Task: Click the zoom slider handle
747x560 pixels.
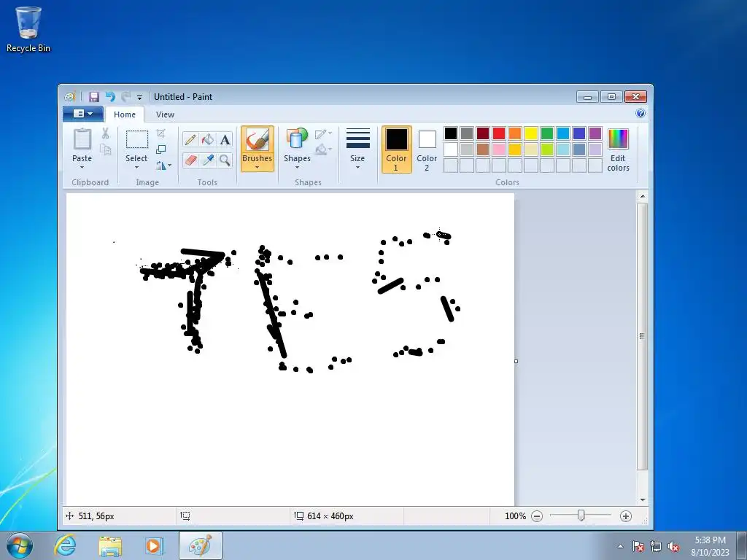Action: click(x=581, y=516)
